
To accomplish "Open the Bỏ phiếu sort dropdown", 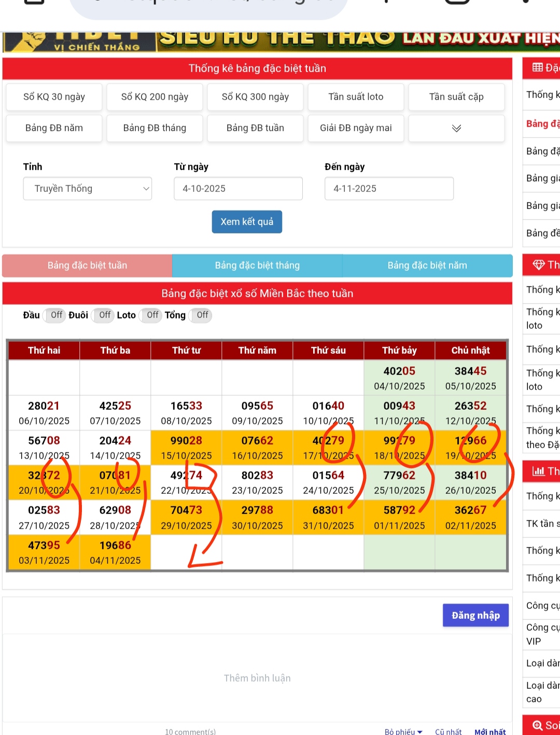I will (x=403, y=731).
